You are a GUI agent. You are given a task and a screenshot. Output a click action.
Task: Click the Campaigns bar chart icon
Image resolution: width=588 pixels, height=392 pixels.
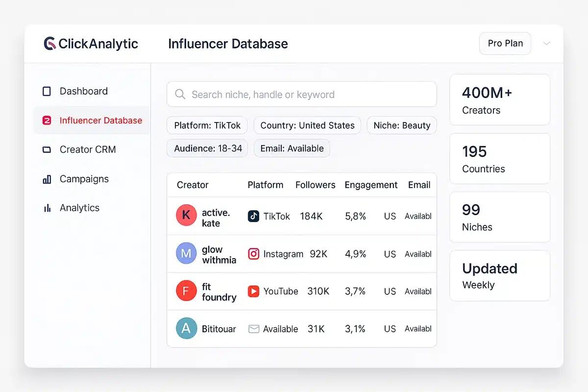pyautogui.click(x=47, y=179)
